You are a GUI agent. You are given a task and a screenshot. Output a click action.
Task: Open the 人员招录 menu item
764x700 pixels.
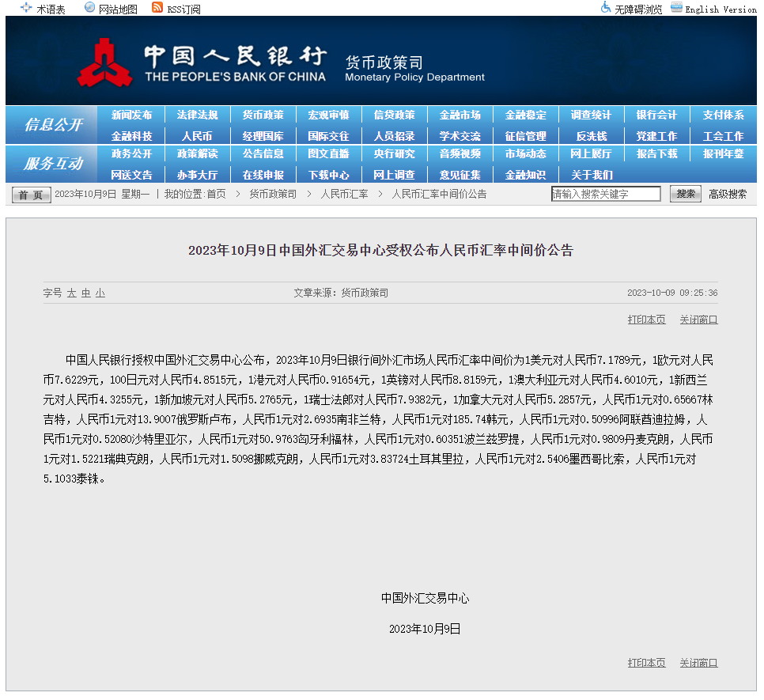click(394, 136)
